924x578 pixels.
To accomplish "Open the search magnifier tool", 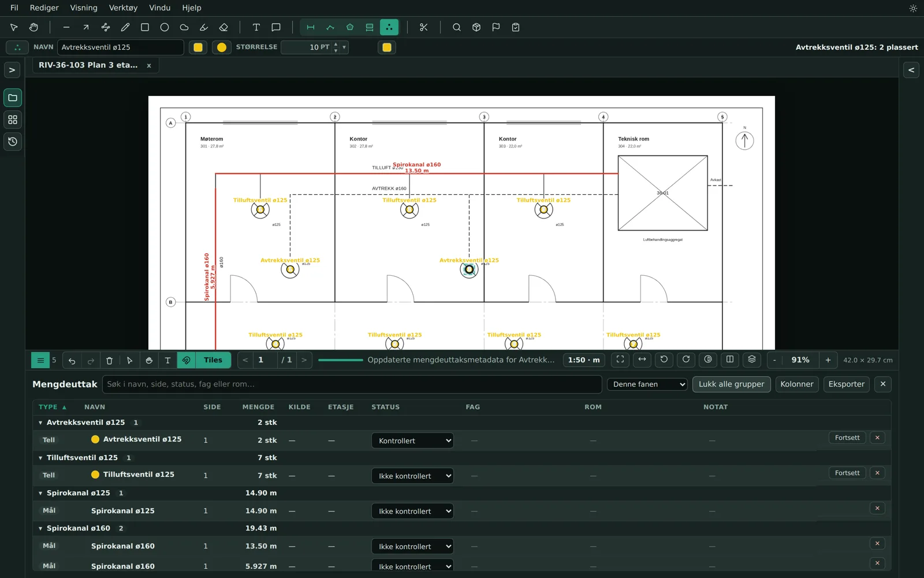I will pyautogui.click(x=457, y=27).
